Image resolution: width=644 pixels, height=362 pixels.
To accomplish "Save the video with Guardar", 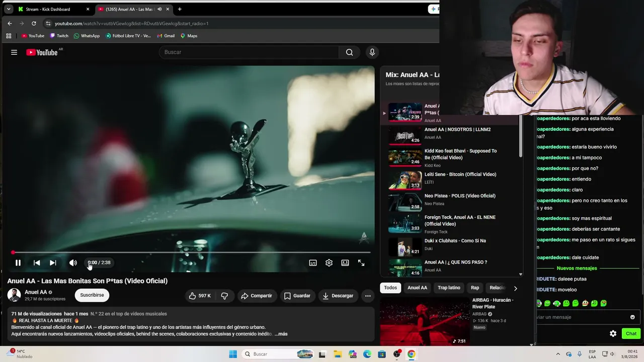I will 297,296.
